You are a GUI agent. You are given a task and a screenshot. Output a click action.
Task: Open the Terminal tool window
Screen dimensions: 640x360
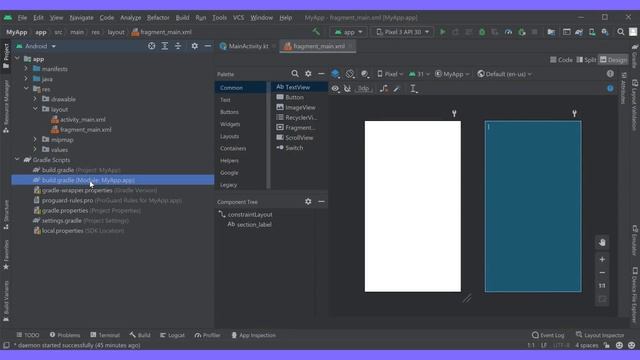105,335
